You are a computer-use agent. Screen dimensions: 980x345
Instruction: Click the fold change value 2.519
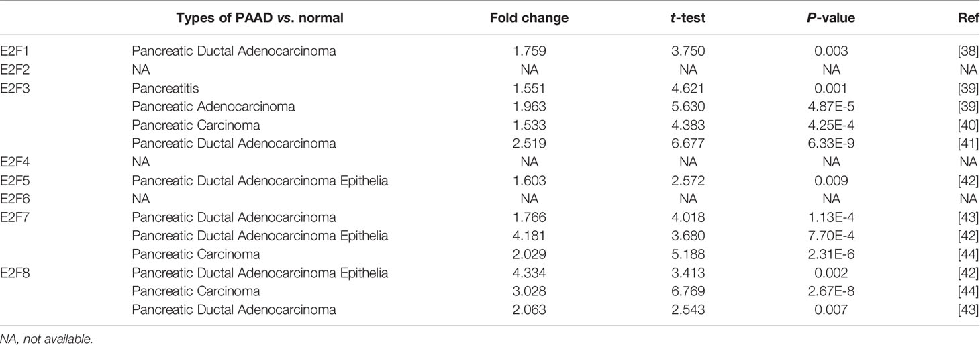pos(529,144)
